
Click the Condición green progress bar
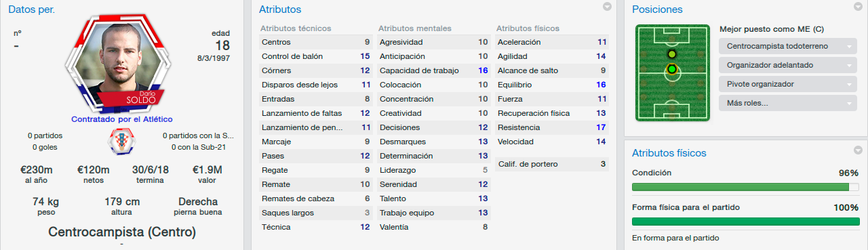[746, 187]
